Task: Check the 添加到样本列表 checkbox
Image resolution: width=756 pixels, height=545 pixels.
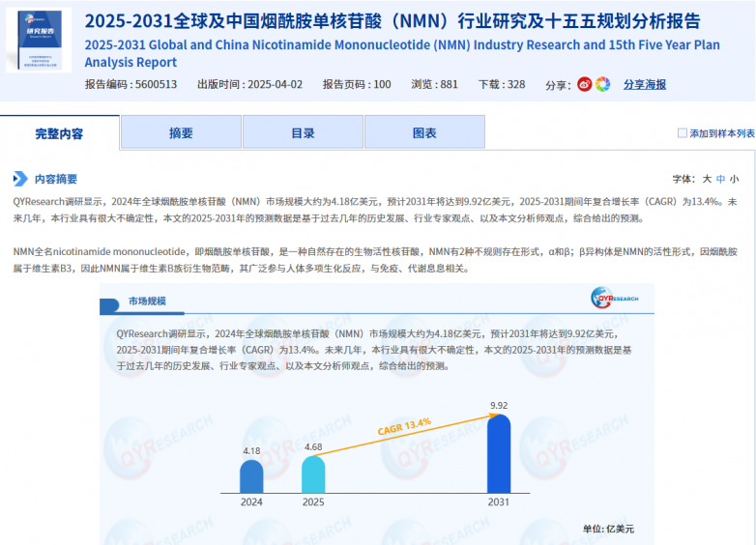Action: (682, 133)
